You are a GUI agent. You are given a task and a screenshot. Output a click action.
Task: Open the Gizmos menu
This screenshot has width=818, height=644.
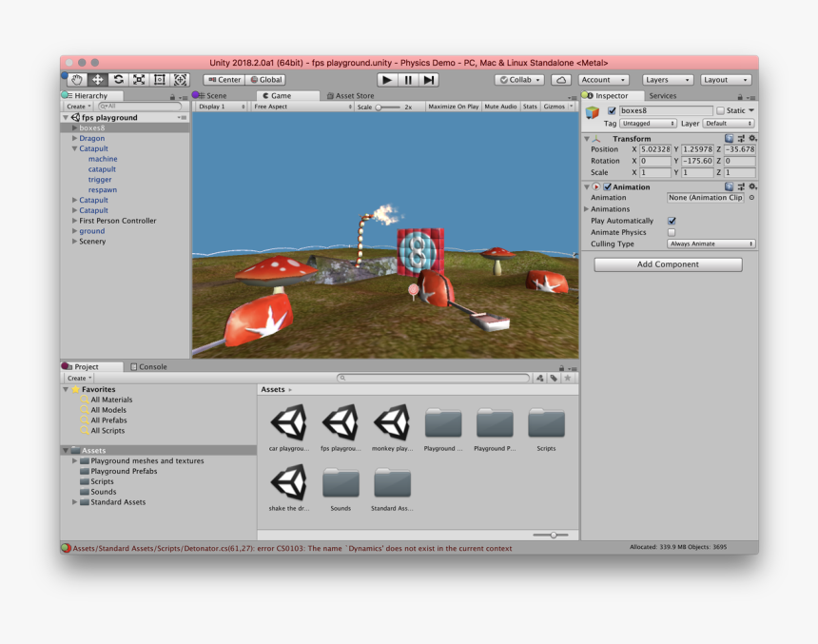(558, 107)
